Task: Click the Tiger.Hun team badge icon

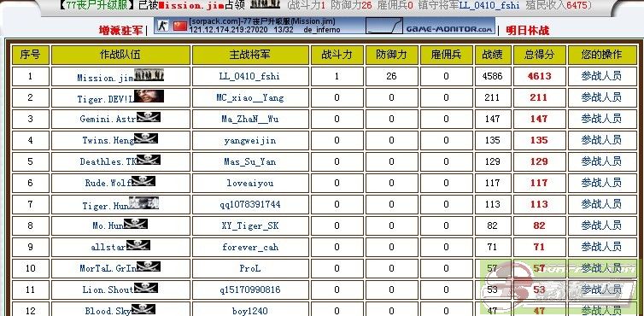Action: pyautogui.click(x=143, y=203)
